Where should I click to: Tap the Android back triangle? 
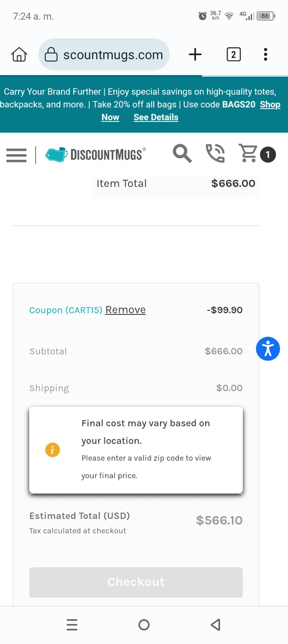pos(216,625)
